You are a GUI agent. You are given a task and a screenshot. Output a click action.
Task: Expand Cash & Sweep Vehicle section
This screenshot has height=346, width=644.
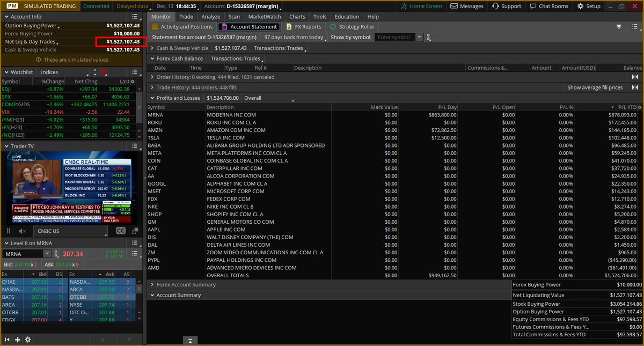(152, 48)
